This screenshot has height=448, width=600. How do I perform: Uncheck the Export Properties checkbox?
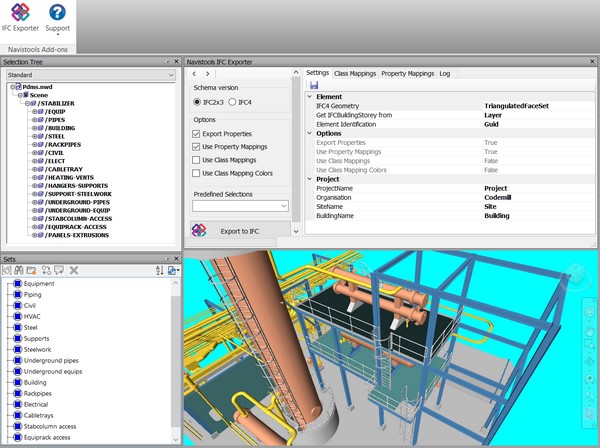click(x=197, y=133)
